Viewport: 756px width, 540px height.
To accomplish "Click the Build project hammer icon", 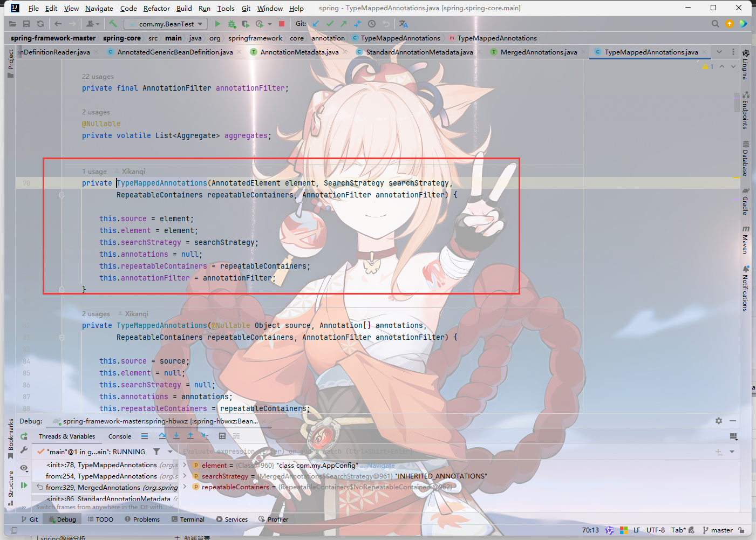I will tap(113, 24).
